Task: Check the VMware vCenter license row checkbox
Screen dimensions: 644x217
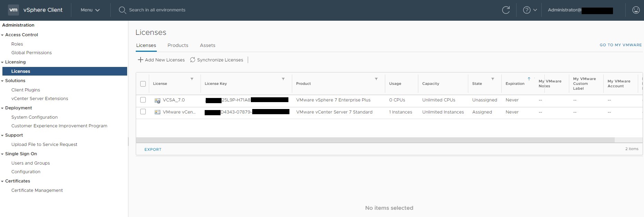Action: coord(143,111)
